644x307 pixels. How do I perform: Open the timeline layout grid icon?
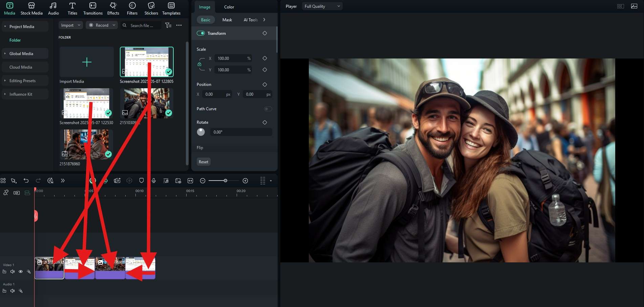click(3, 181)
